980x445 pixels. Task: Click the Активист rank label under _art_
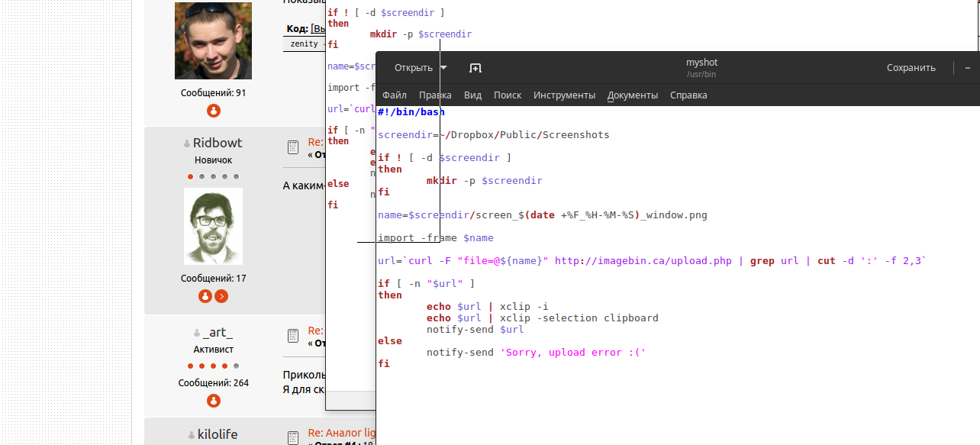click(213, 350)
